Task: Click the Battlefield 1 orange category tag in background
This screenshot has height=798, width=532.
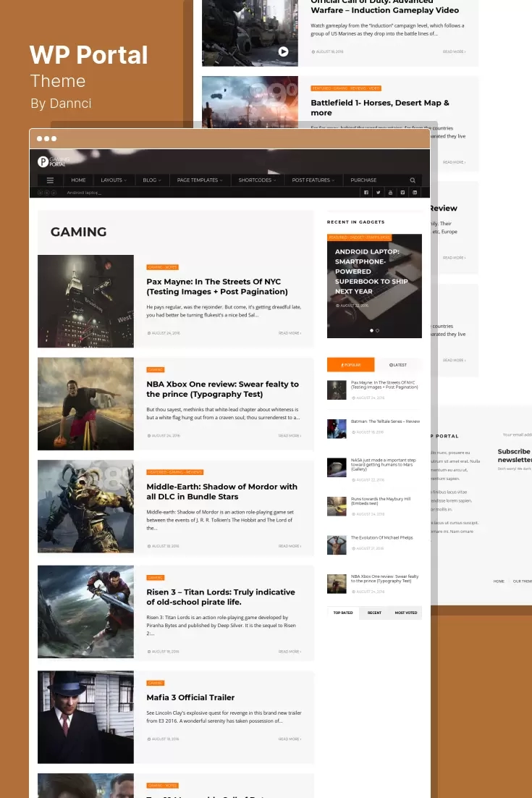Action: point(346,88)
